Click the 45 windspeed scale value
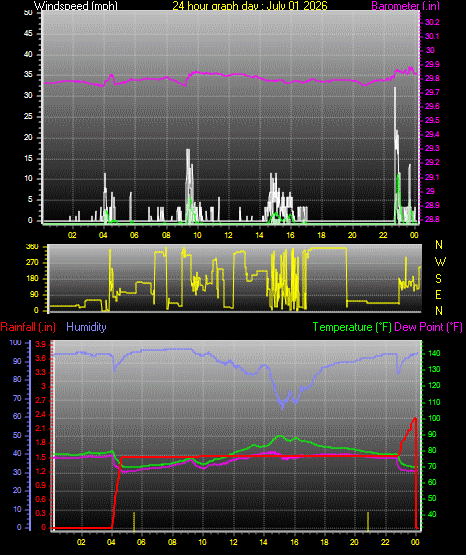The image size is (466, 555). point(28,34)
